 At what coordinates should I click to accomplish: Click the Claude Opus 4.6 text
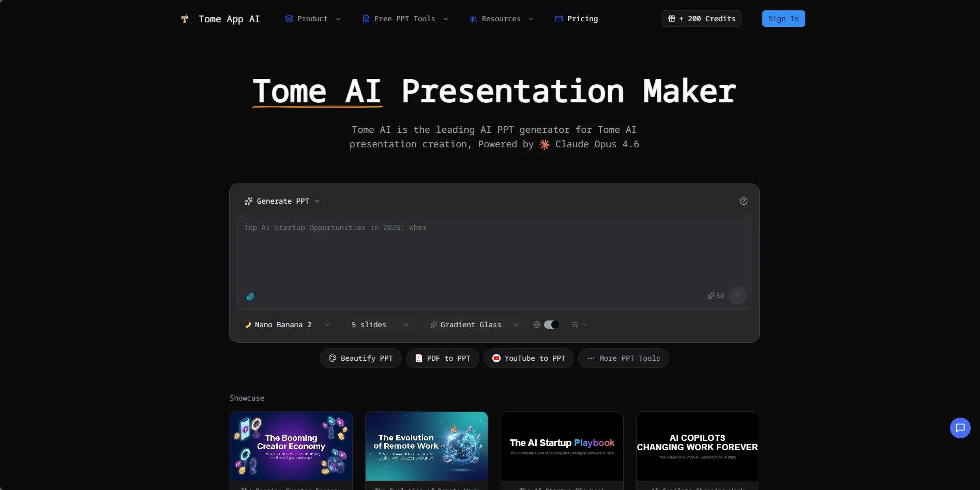597,144
